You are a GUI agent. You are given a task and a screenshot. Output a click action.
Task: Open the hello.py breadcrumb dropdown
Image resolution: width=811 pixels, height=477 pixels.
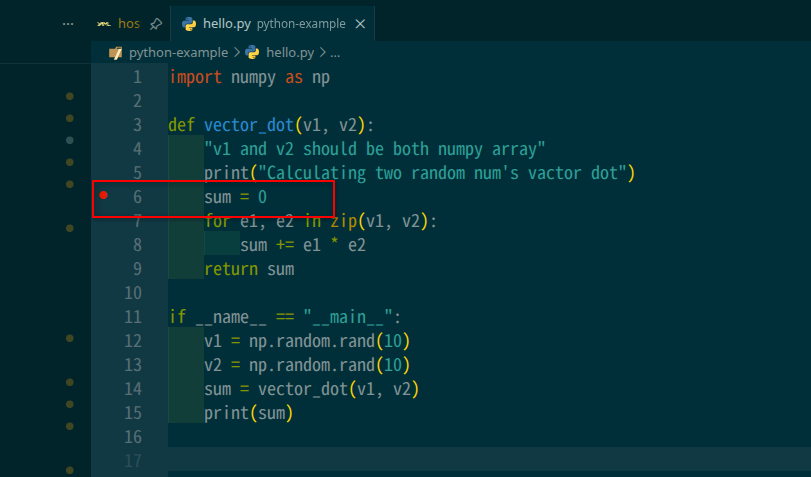point(290,53)
